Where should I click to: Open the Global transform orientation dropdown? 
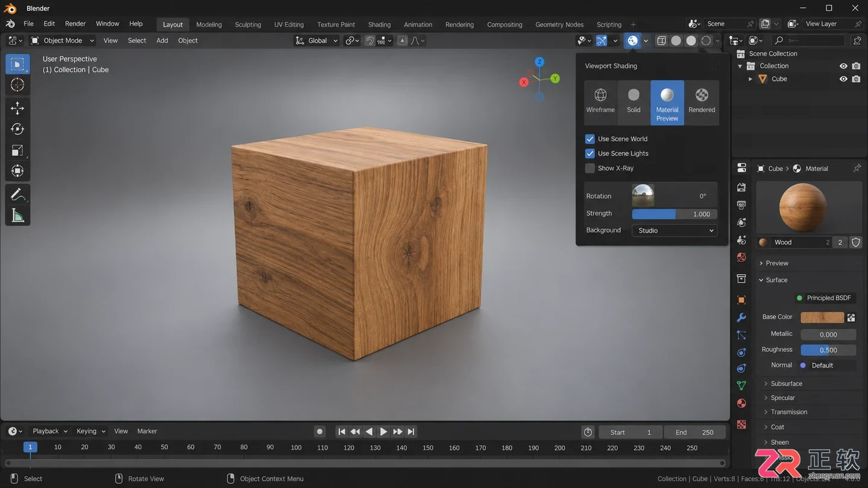(x=316, y=40)
